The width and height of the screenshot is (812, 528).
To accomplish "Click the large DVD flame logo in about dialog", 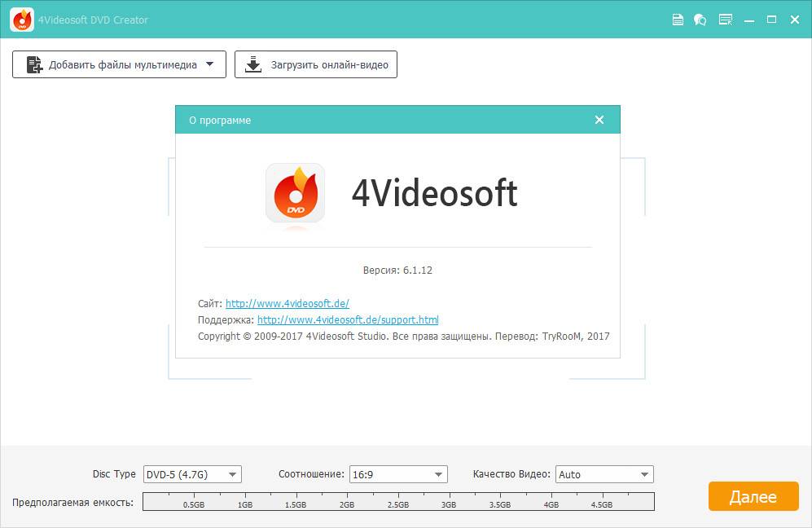I will (x=295, y=193).
